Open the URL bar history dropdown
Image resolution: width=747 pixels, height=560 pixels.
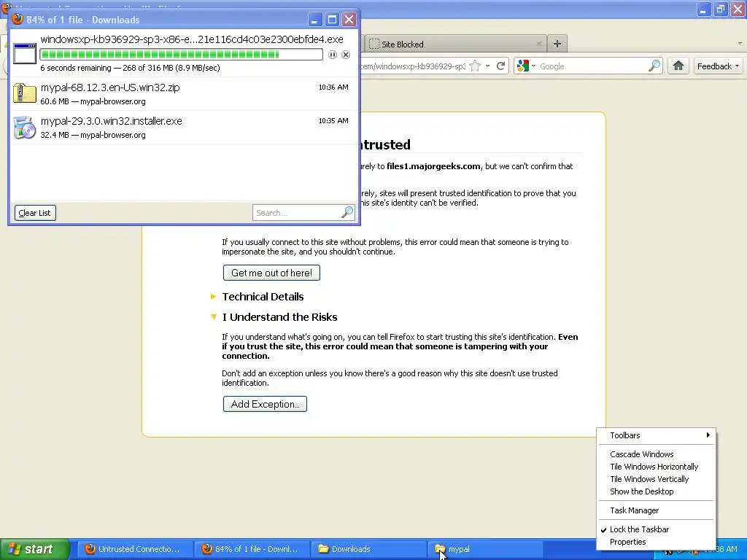487,66
